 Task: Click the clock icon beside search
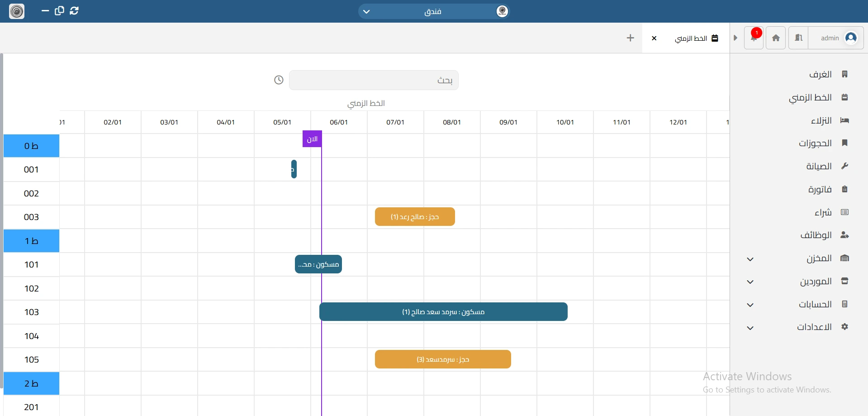pos(279,80)
